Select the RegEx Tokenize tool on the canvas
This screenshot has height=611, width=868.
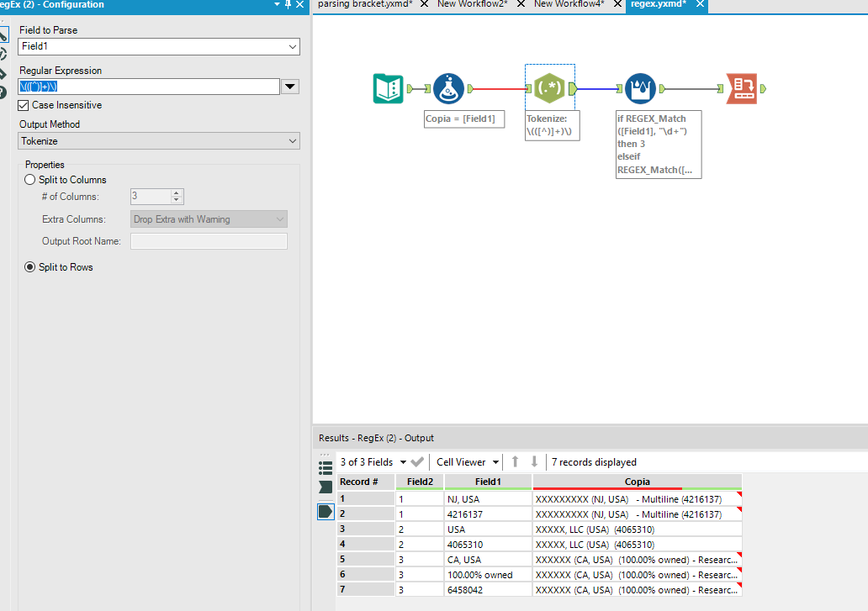[549, 87]
